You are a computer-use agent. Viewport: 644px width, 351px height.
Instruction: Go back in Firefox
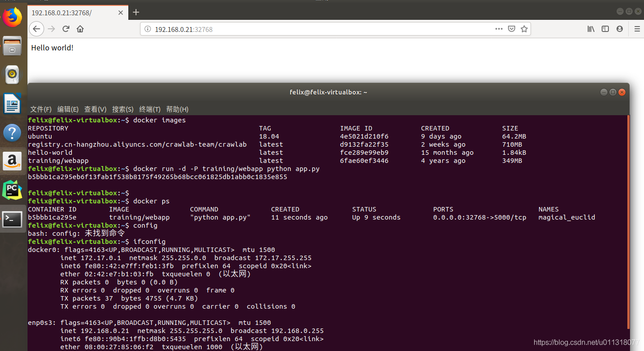(36, 29)
